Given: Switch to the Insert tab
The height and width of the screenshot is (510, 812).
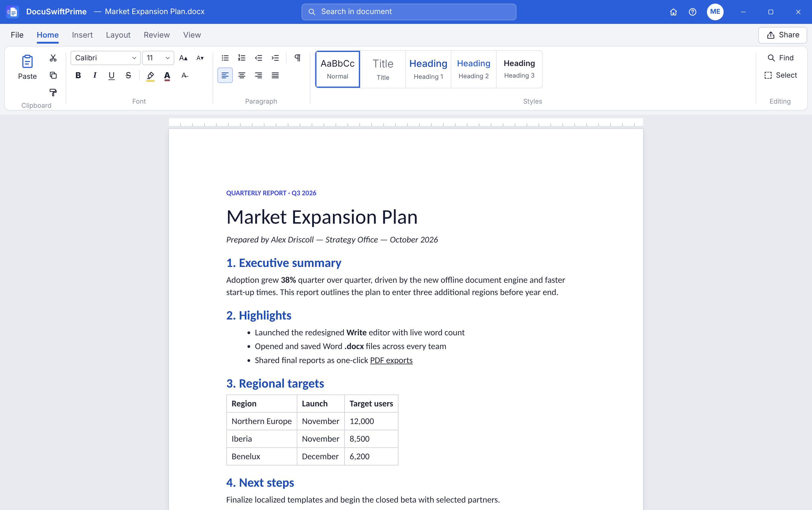Looking at the screenshot, I should coord(82,35).
